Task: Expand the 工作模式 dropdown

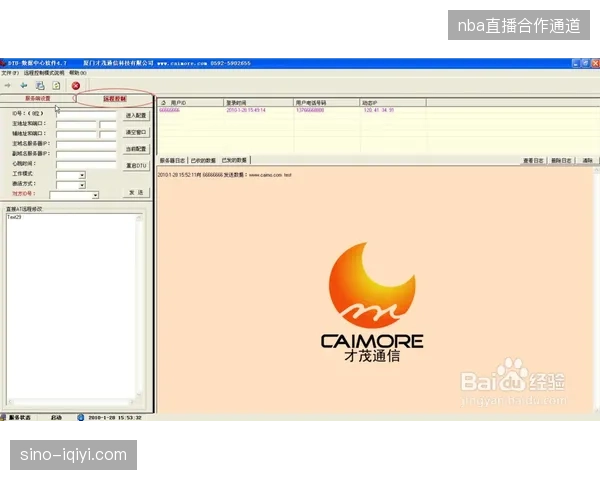Action: point(82,175)
